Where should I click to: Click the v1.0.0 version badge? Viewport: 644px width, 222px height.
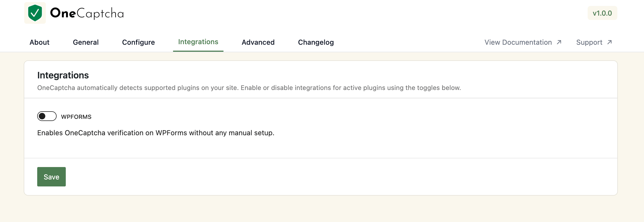pyautogui.click(x=602, y=13)
